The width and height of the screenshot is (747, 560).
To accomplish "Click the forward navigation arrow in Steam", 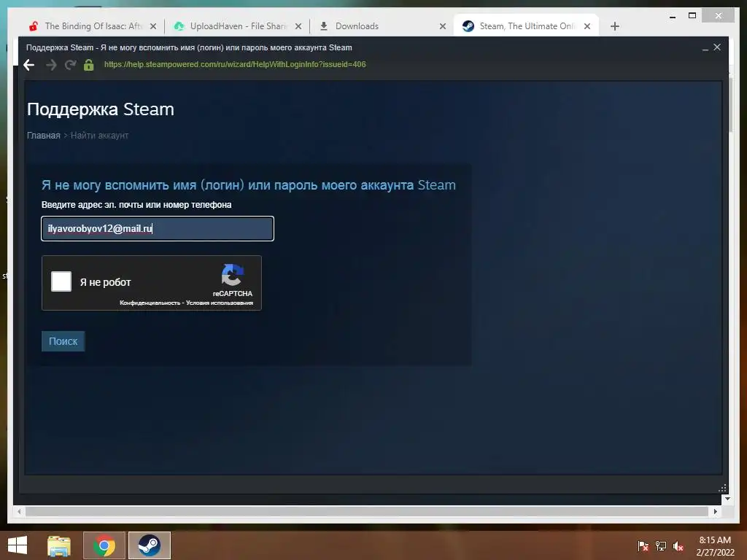I will [51, 65].
